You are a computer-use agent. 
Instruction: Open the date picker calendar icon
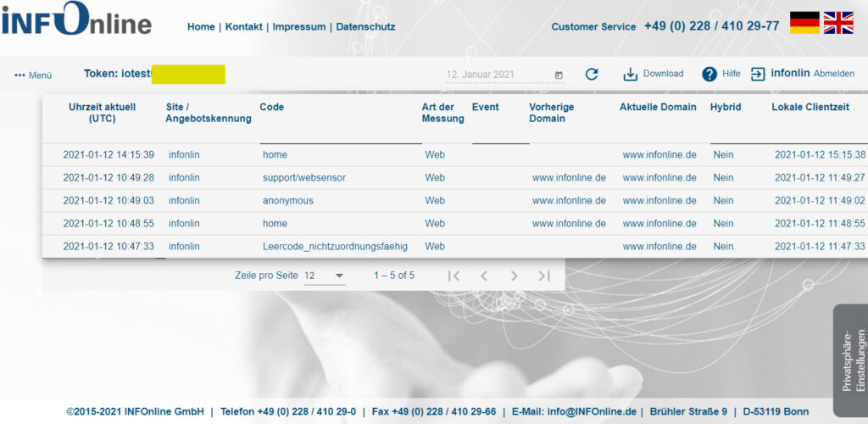coord(559,75)
